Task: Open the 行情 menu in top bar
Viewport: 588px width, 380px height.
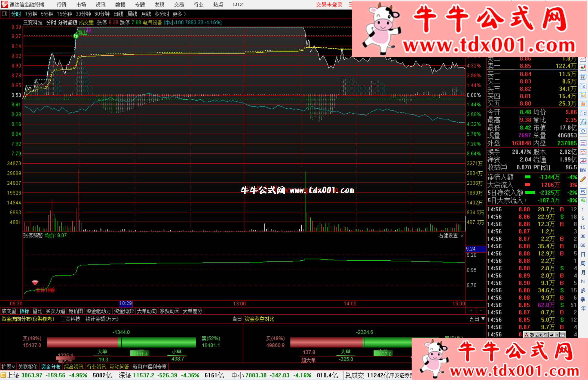Action: [61, 5]
